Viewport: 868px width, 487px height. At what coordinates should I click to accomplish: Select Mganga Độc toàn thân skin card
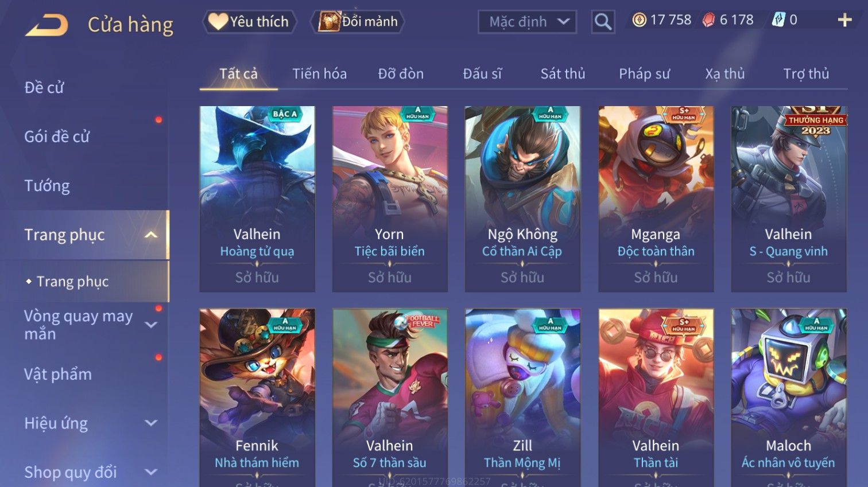(x=656, y=199)
